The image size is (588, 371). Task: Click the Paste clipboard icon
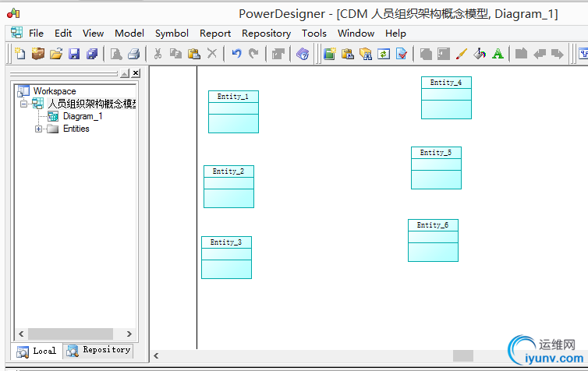pos(194,54)
